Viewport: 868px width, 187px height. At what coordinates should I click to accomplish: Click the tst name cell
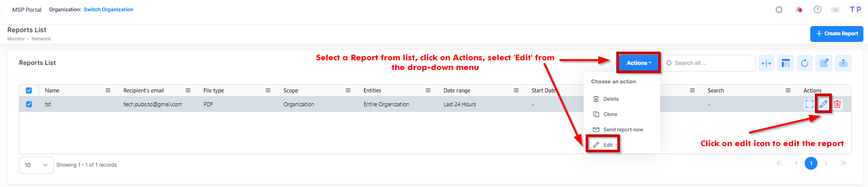[48, 104]
